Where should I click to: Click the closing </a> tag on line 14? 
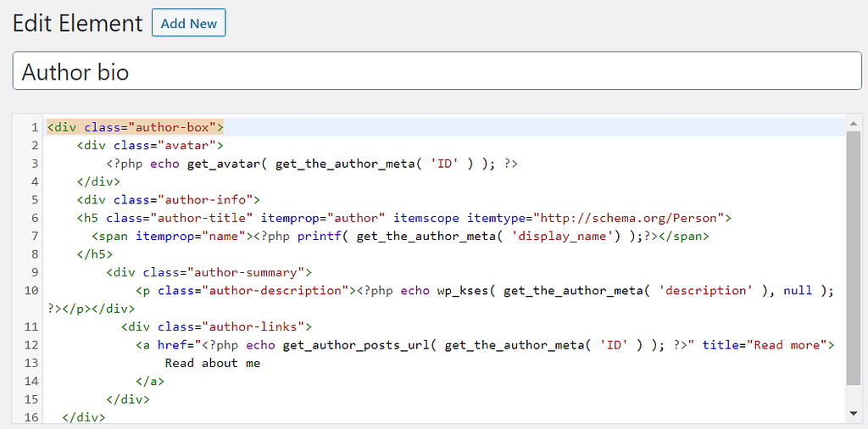[150, 382]
